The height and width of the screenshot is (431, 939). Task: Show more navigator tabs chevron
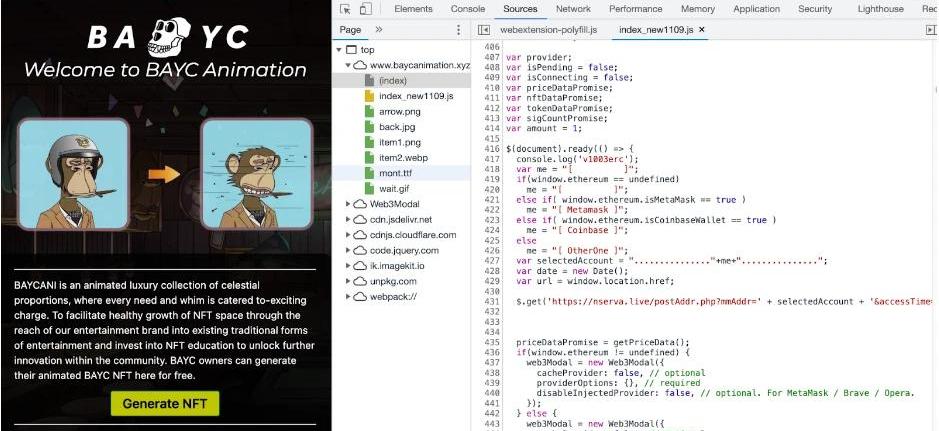coord(378,29)
